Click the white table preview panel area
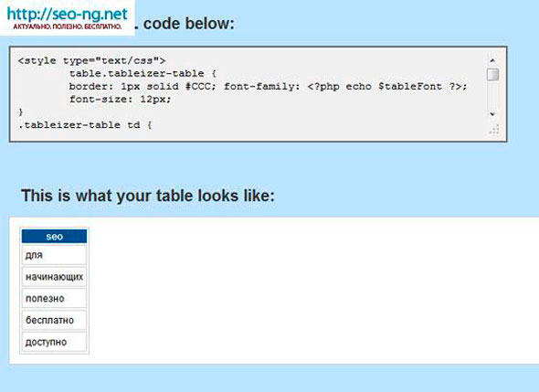 [x=310, y=291]
